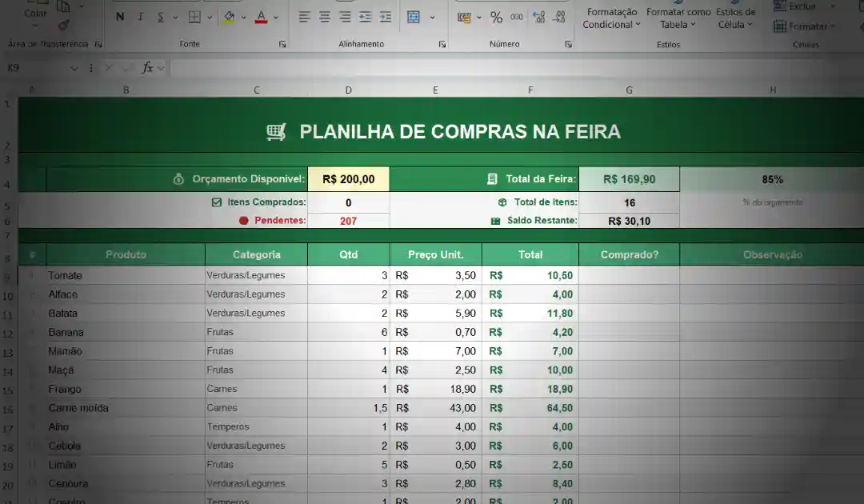Viewport: 864px width, 504px height.
Task: Open Área de Transferência launcher
Action: [98, 44]
